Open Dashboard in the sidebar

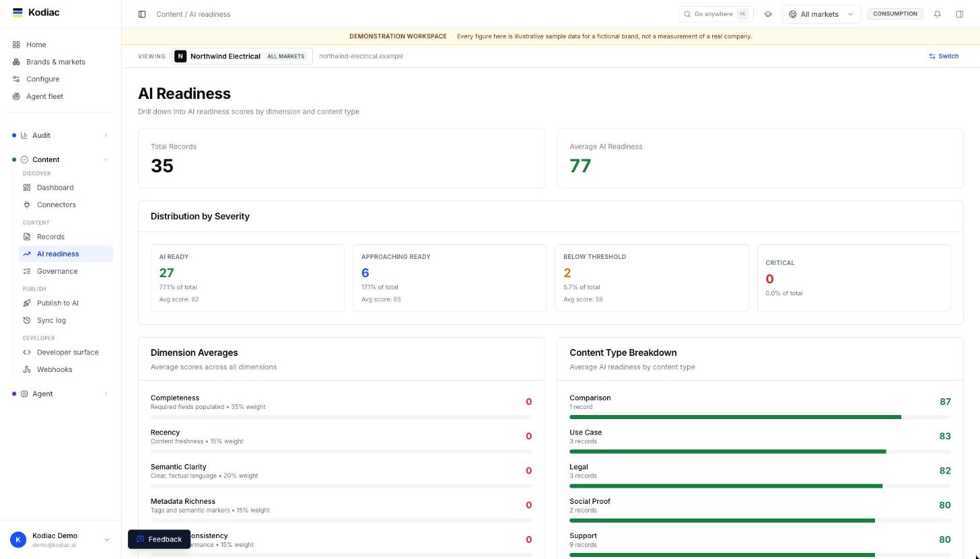pos(66,188)
